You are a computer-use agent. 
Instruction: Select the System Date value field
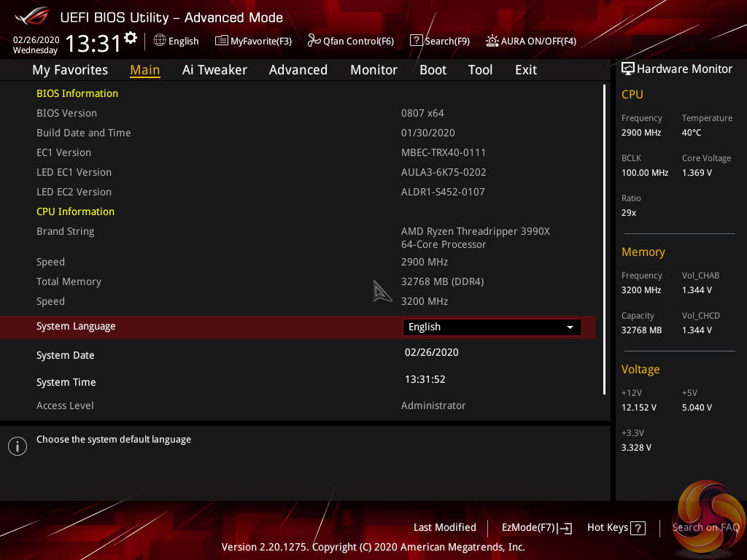point(432,353)
